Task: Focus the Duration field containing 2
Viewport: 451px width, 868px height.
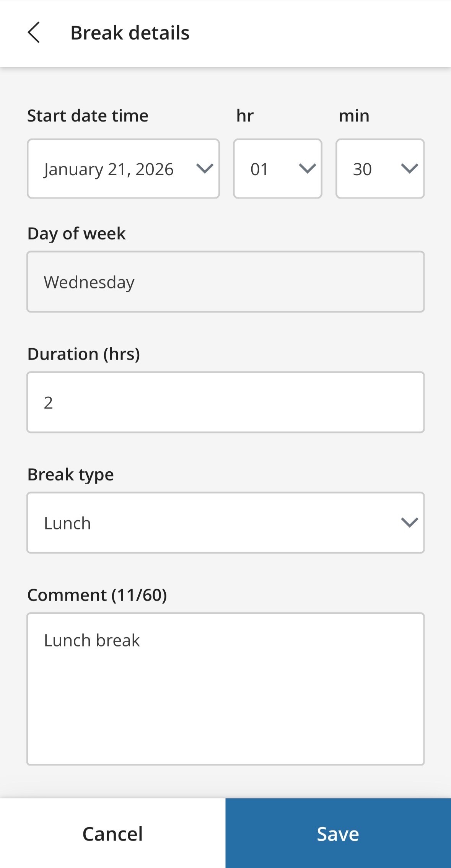Action: [225, 402]
